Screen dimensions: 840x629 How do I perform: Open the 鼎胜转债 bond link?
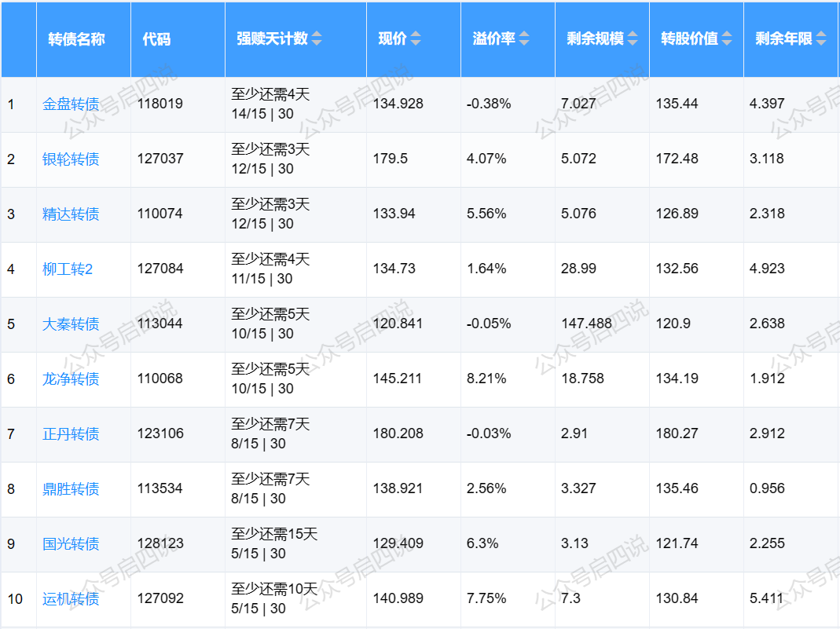[x=71, y=489]
